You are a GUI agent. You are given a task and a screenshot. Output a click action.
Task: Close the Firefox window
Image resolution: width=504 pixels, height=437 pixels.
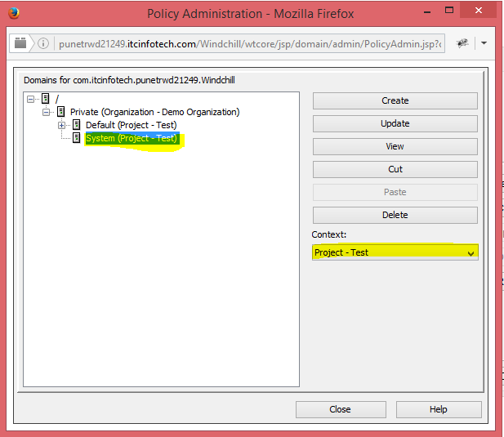(479, 11)
